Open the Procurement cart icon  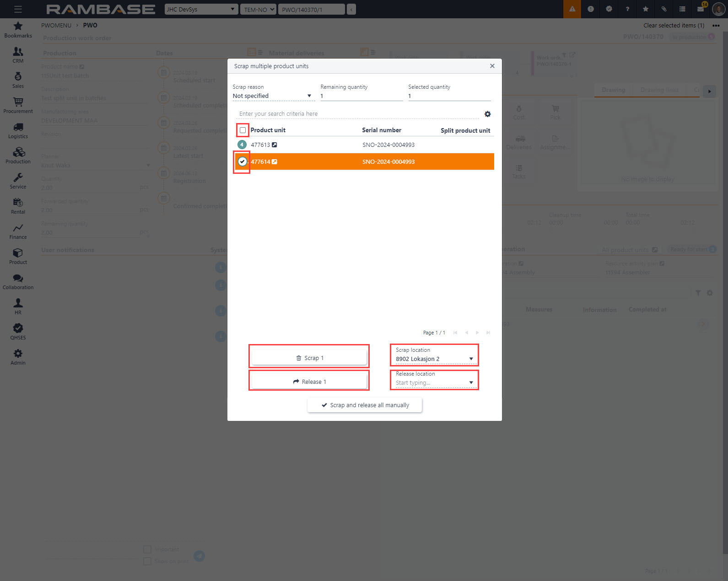coord(18,105)
